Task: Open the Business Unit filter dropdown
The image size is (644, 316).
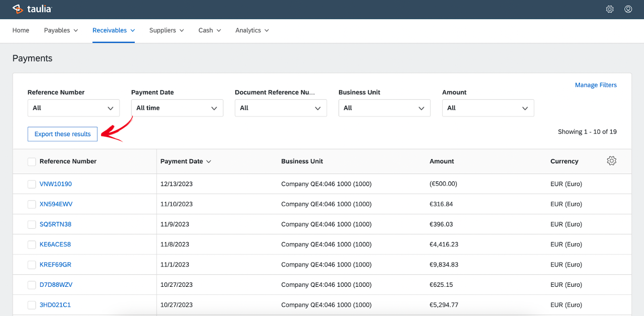Action: tap(385, 108)
